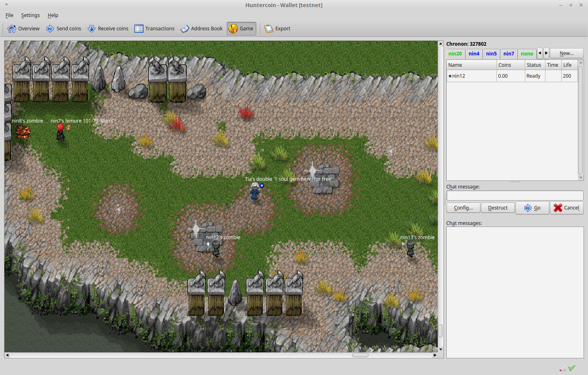This screenshot has width=588, height=375.
Task: Open the Help menu
Action: 53,15
